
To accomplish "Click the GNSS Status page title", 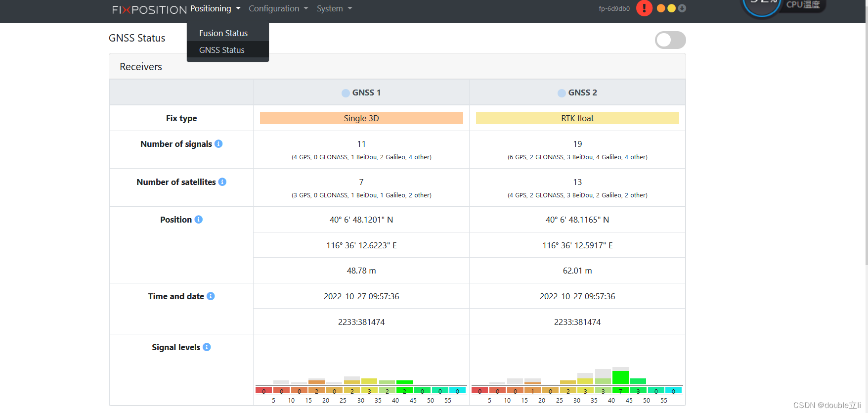I will pyautogui.click(x=137, y=38).
